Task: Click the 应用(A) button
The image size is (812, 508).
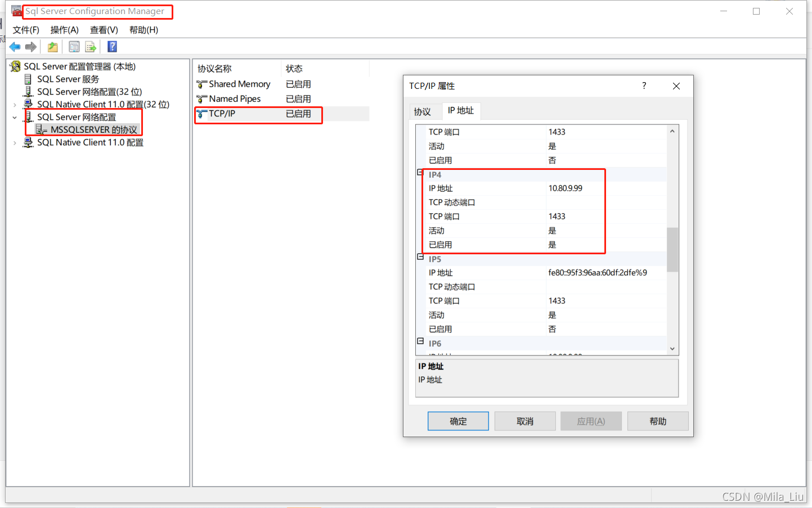Action: [x=591, y=421]
